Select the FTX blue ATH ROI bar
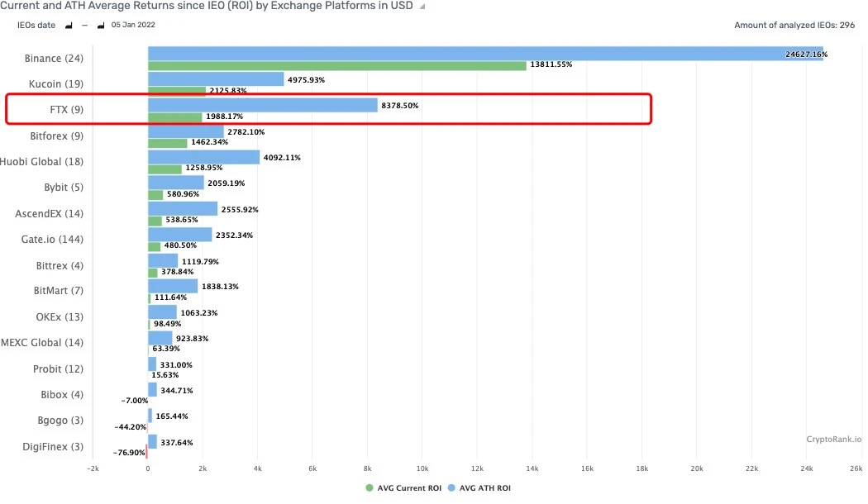This screenshot has height=504, width=868. [262, 105]
